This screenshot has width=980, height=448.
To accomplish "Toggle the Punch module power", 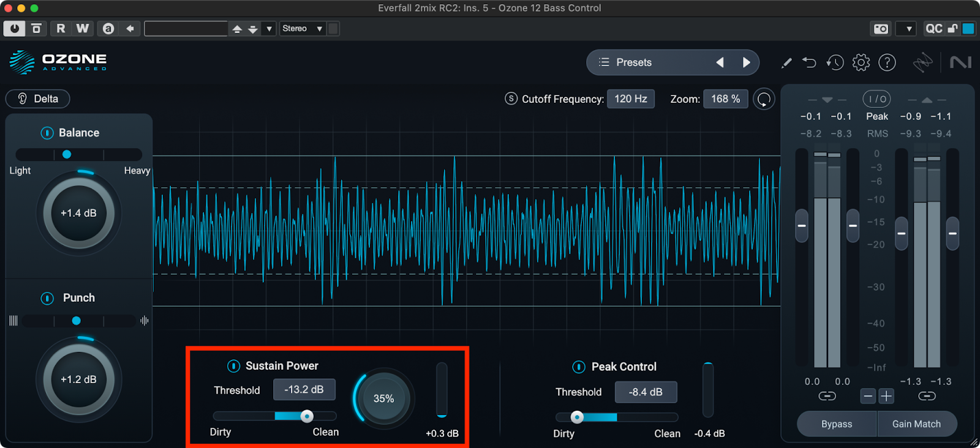I will (47, 298).
